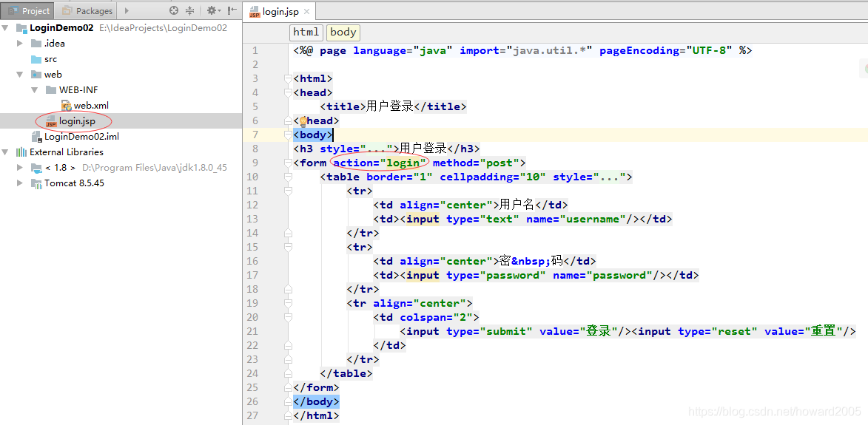The image size is (868, 425).
Task: Click the body breadcrumb
Action: [343, 32]
